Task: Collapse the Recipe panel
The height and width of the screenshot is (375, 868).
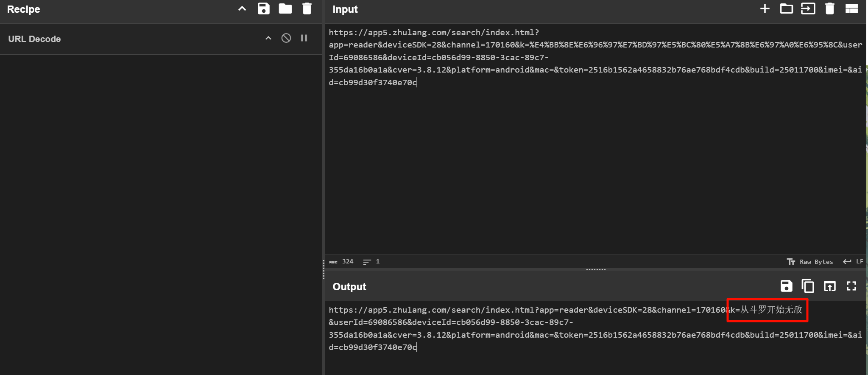Action: pos(242,9)
